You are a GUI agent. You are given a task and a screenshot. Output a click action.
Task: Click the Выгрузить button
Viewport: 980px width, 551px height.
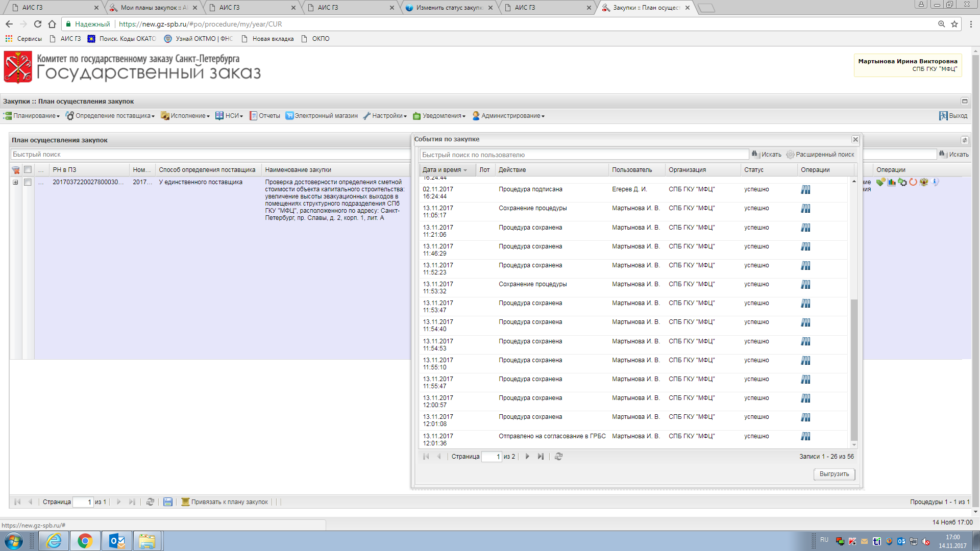click(x=834, y=474)
